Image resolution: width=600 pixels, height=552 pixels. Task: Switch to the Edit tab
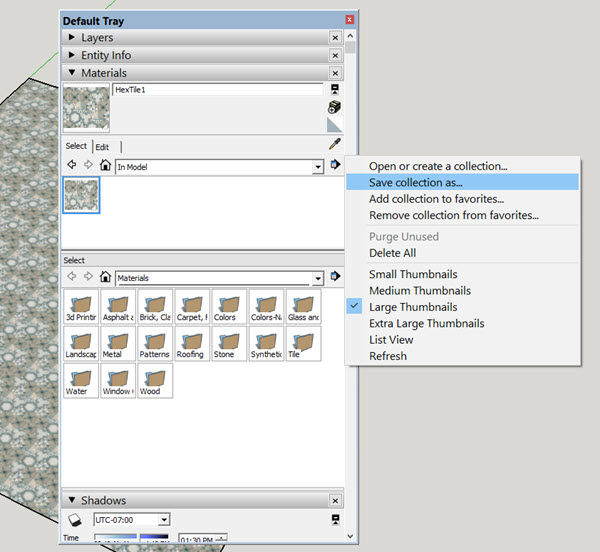click(102, 147)
